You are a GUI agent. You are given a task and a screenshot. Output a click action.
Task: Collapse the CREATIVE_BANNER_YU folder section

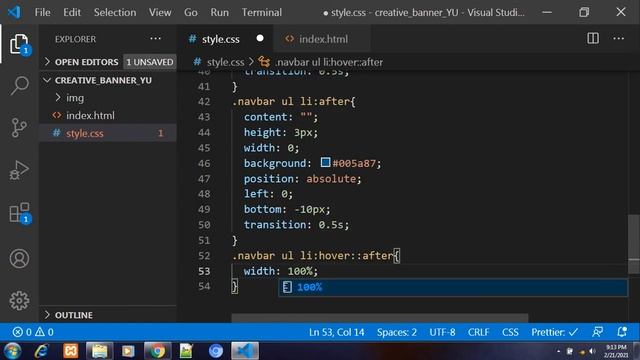47,80
